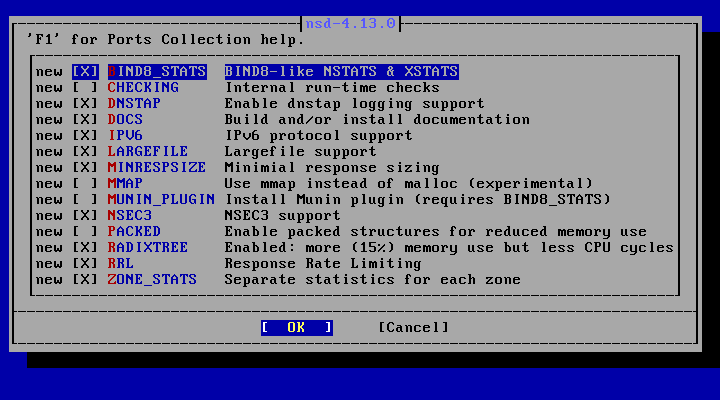Viewport: 720px width, 400px height.
Task: Uncheck the BIND8_STATS option checkbox
Action: click(x=85, y=72)
